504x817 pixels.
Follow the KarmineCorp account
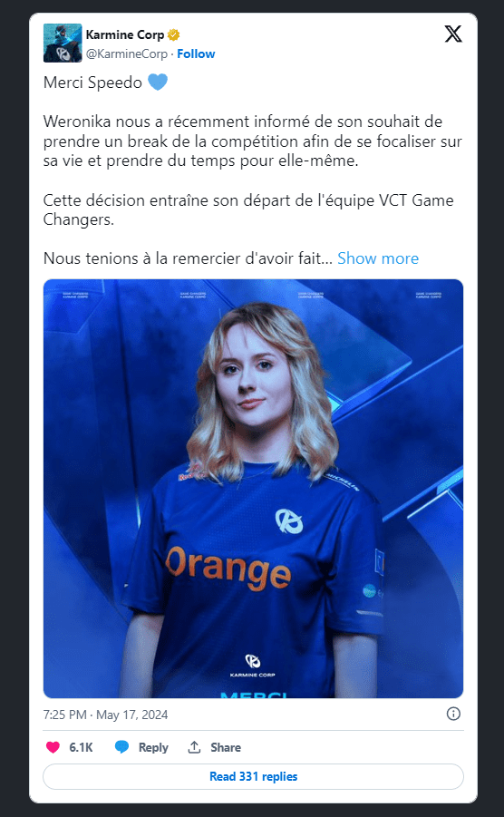(196, 53)
